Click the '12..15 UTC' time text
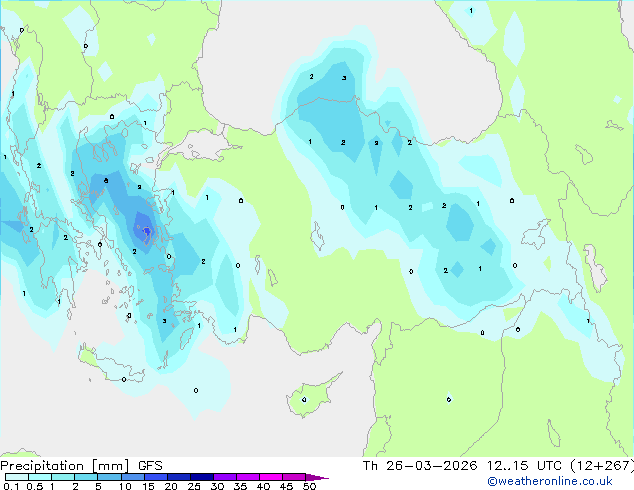The height and width of the screenshot is (490, 634). click(x=524, y=466)
